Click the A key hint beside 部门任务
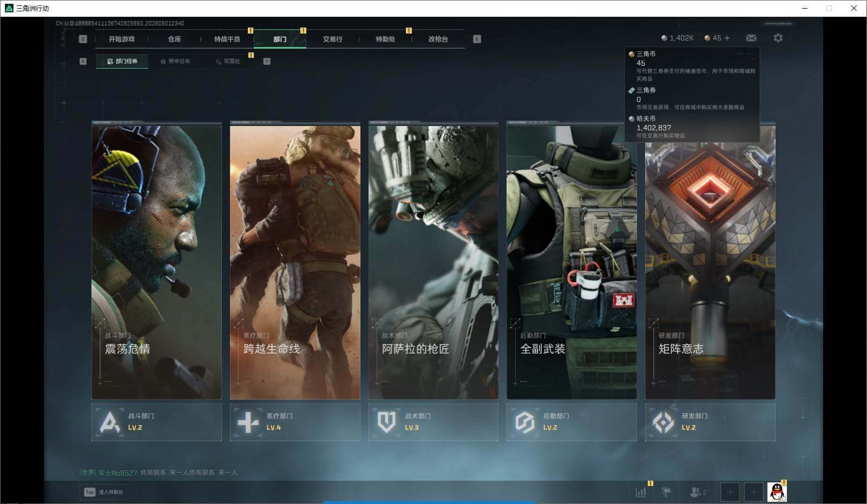The height and width of the screenshot is (504, 867). coord(83,61)
